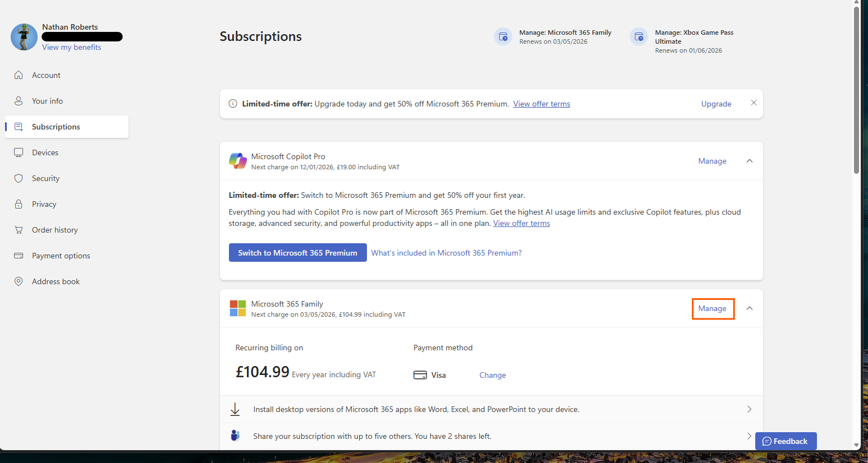This screenshot has height=463, width=868.
Task: Click the download arrow icon for desktop apps
Action: pyautogui.click(x=235, y=409)
